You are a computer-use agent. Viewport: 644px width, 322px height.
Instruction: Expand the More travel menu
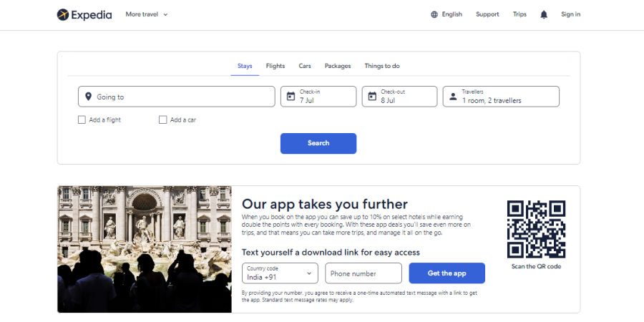(x=146, y=14)
